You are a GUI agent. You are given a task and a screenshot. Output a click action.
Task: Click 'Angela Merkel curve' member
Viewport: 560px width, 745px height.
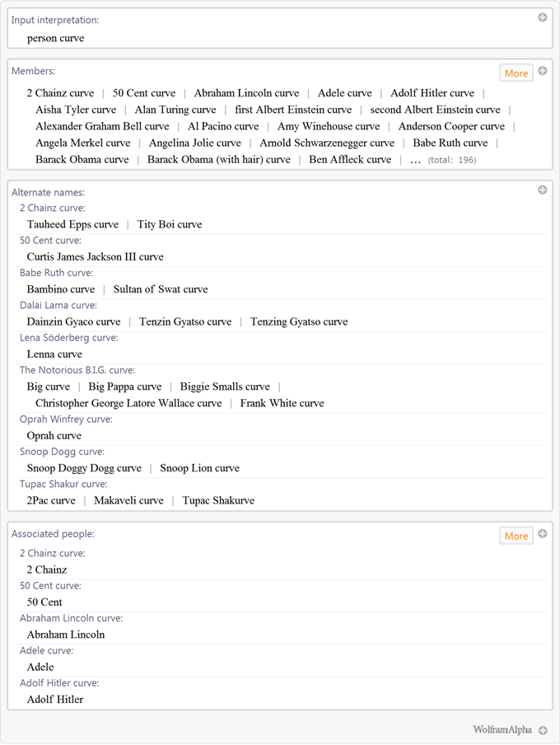coord(83,143)
